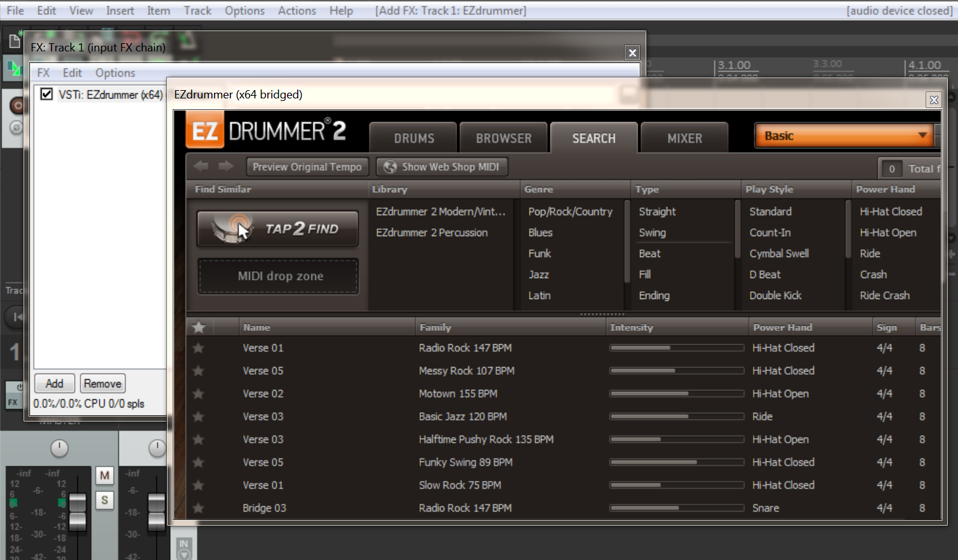
Task: Favorite the Bridge 03 star
Action: [199, 508]
